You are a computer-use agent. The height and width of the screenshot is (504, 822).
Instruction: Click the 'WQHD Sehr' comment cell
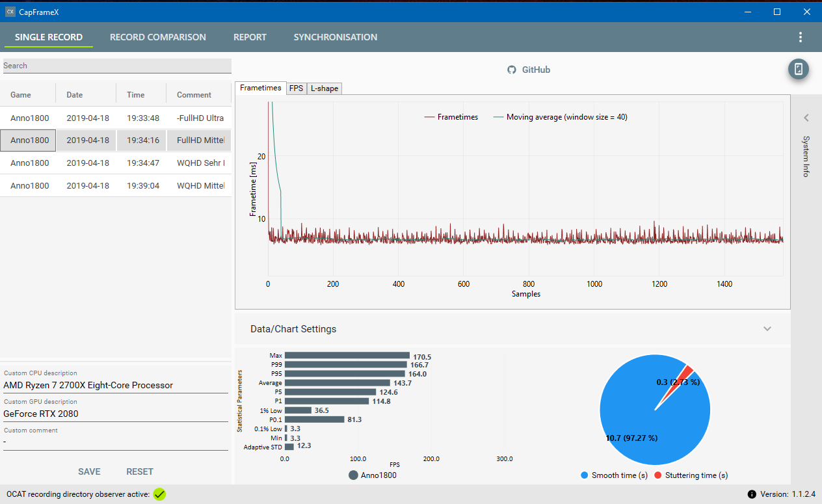(x=200, y=163)
